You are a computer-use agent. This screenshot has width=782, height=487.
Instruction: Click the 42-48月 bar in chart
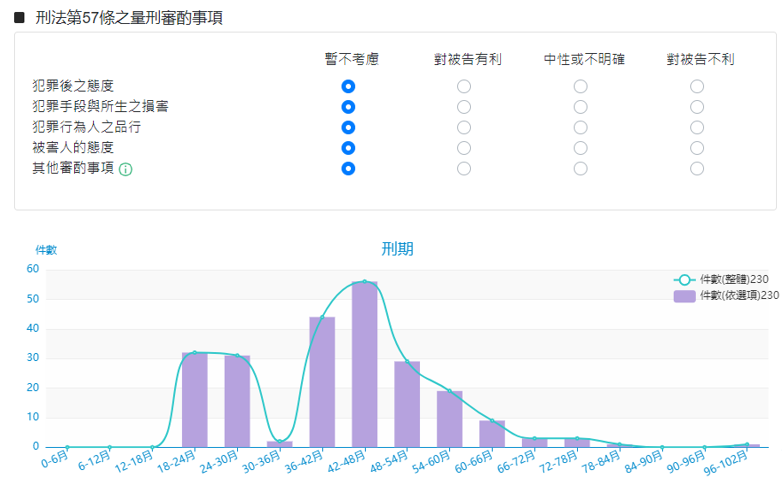coord(364,365)
